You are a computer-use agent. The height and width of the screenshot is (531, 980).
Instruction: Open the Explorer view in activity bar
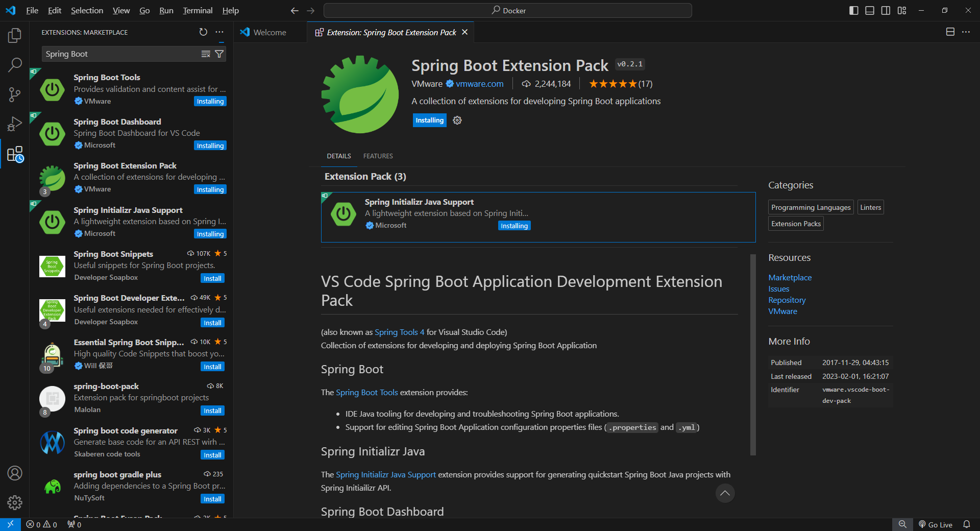(15, 35)
